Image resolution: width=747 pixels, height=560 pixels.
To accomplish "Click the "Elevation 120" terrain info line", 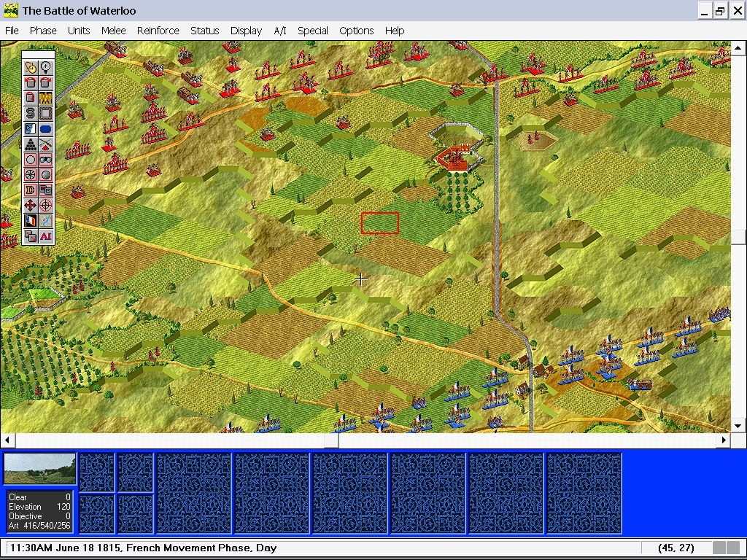I will click(39, 507).
